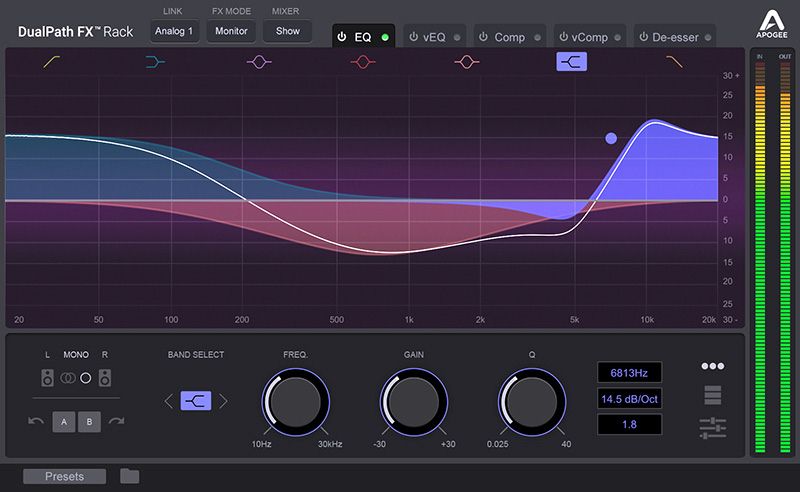Select the orange low-pass filter band icon

pos(675,62)
